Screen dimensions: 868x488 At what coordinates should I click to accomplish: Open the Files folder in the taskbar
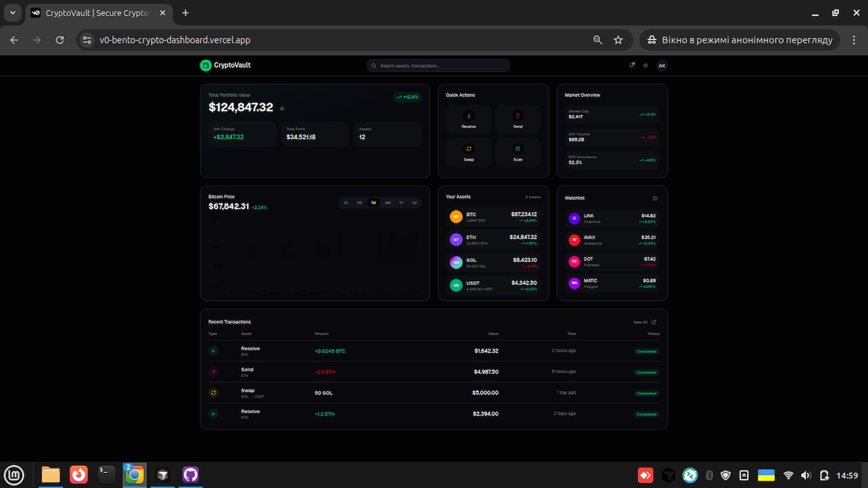click(51, 475)
